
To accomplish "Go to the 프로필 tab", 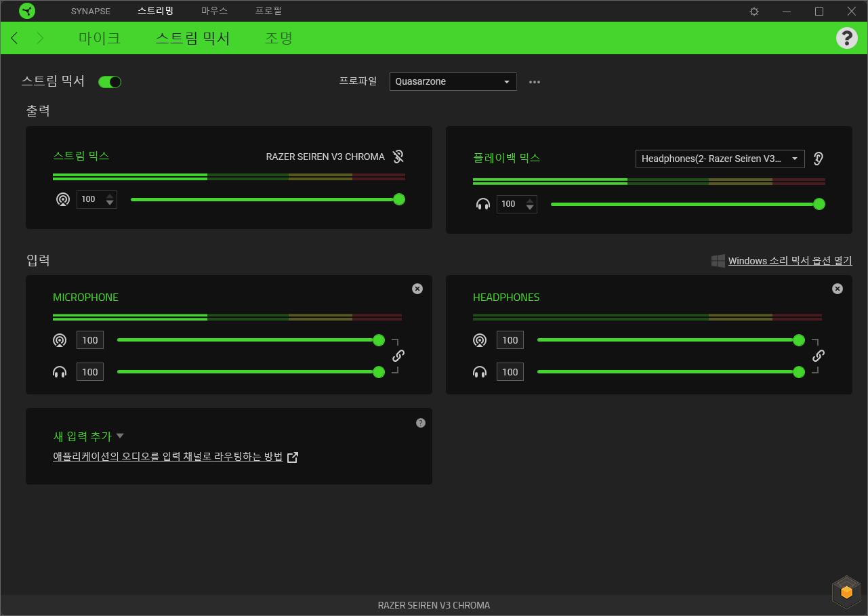I will [268, 12].
